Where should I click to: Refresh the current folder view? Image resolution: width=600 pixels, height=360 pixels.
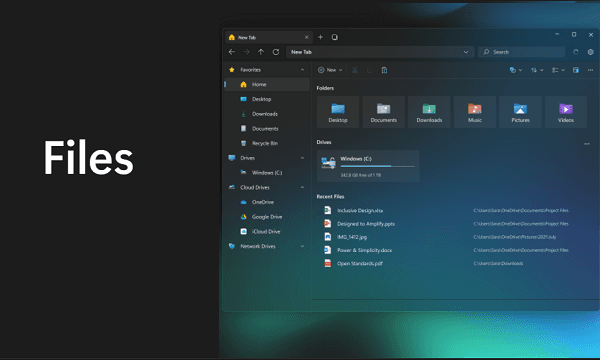[276, 52]
